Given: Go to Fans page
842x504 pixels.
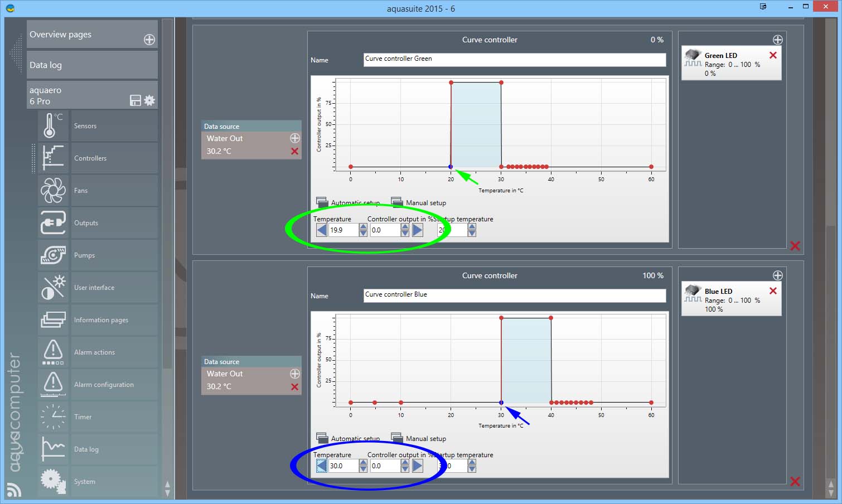Looking at the screenshot, I should 114,191.
